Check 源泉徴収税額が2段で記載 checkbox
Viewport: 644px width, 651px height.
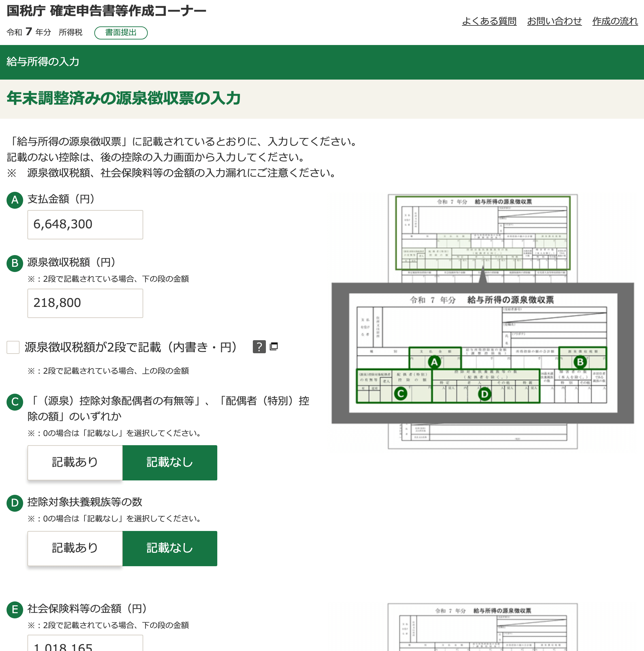tap(13, 347)
